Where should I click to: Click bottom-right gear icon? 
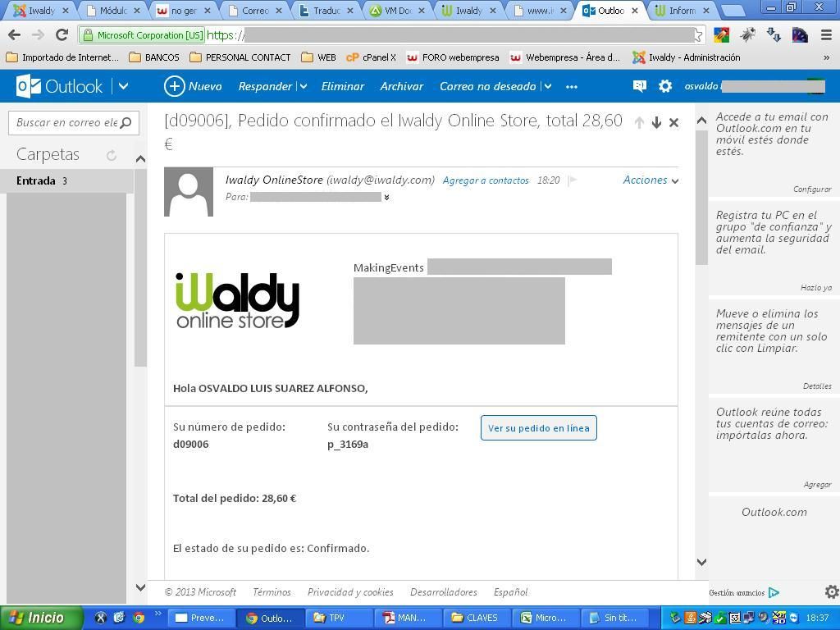tap(832, 592)
